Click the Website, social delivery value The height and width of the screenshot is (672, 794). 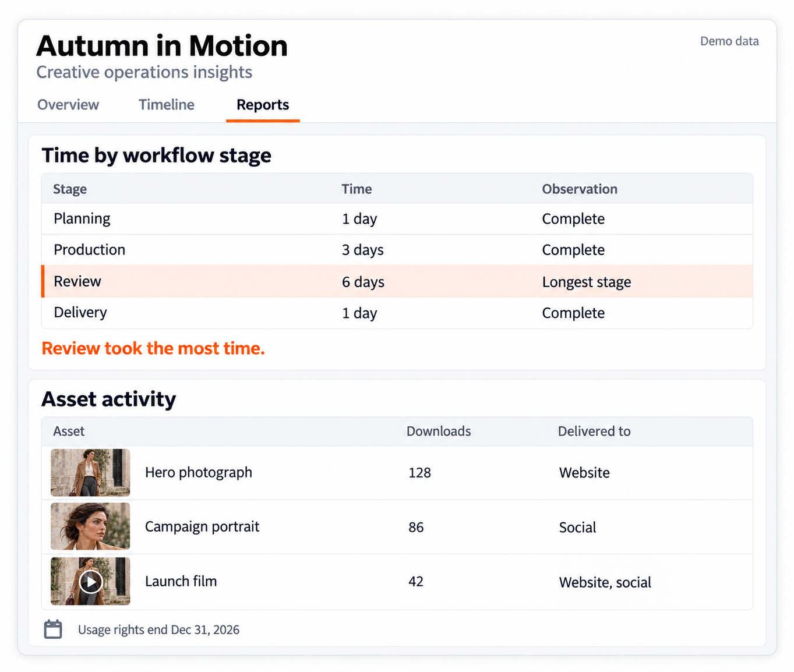[x=605, y=582]
